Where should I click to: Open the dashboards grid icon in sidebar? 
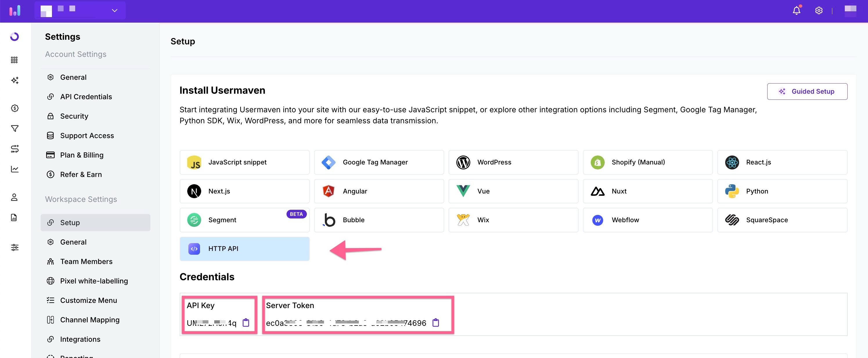pos(14,59)
